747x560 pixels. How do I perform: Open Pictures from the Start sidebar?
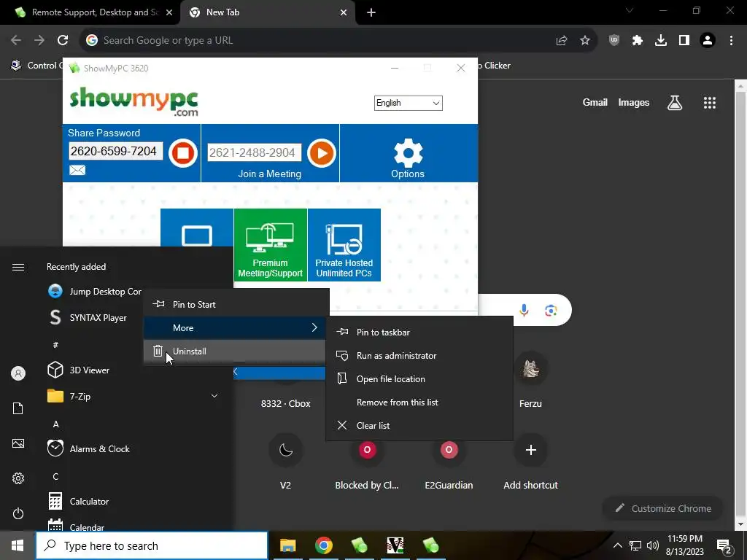pyautogui.click(x=18, y=443)
